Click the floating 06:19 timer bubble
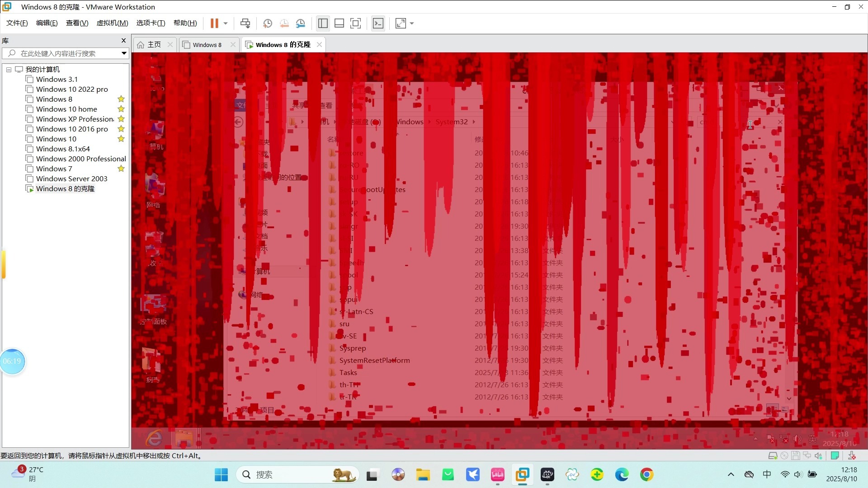 click(x=12, y=361)
